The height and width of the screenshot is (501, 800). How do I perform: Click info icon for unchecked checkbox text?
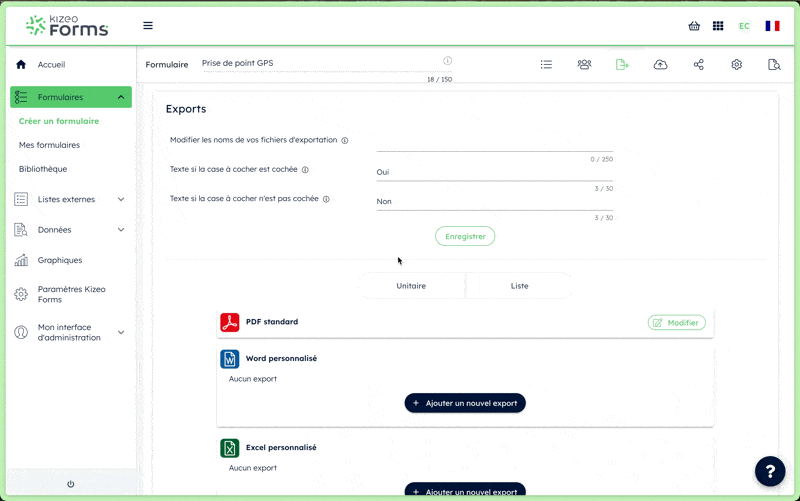(326, 199)
